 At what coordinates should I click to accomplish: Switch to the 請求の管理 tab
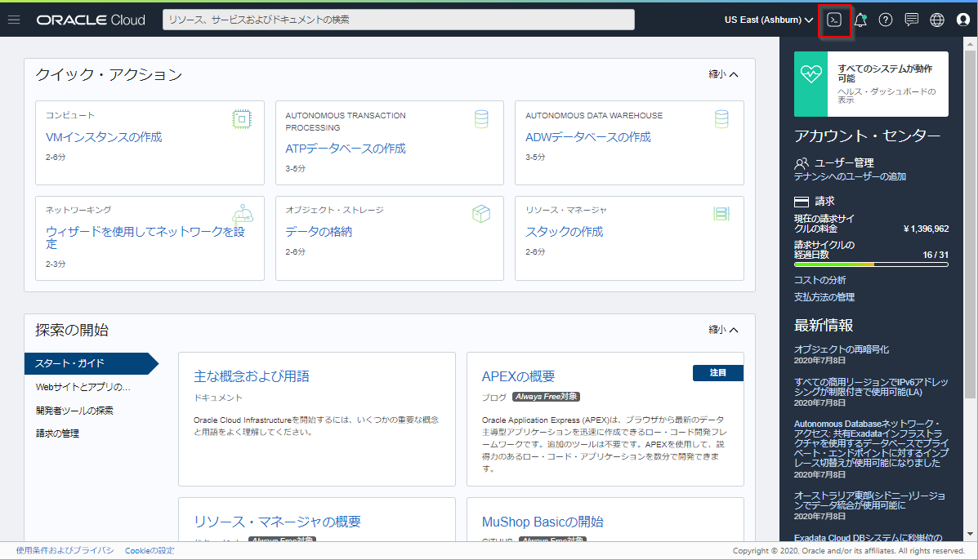pyautogui.click(x=57, y=433)
